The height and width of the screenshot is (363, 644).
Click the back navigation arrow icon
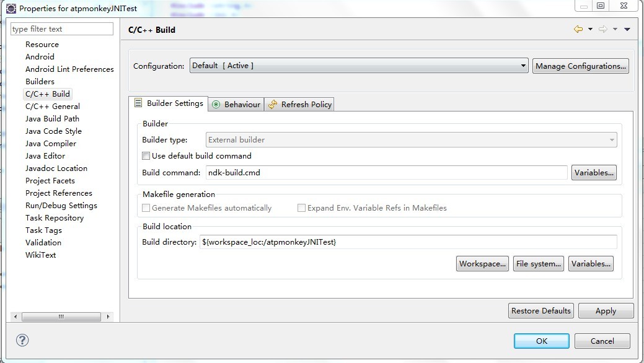pos(578,29)
